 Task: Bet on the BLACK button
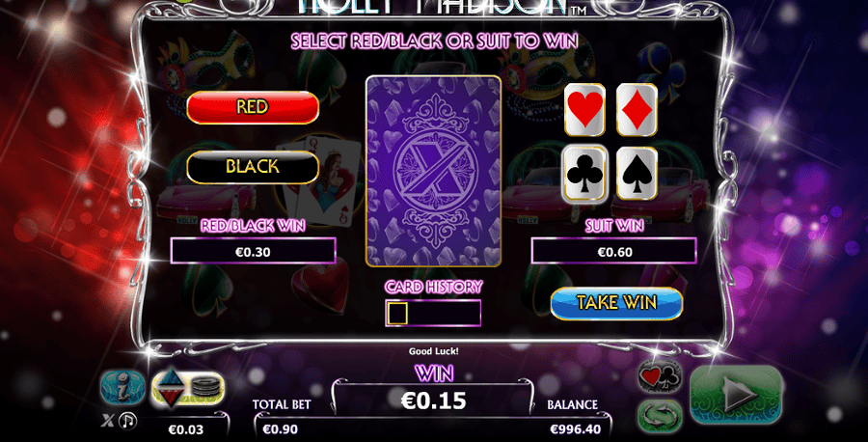tap(253, 167)
